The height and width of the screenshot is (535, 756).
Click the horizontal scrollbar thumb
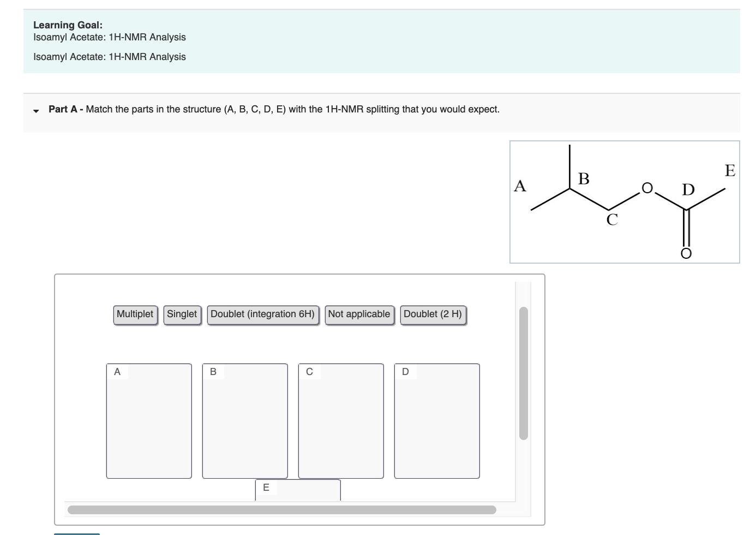tap(281, 510)
